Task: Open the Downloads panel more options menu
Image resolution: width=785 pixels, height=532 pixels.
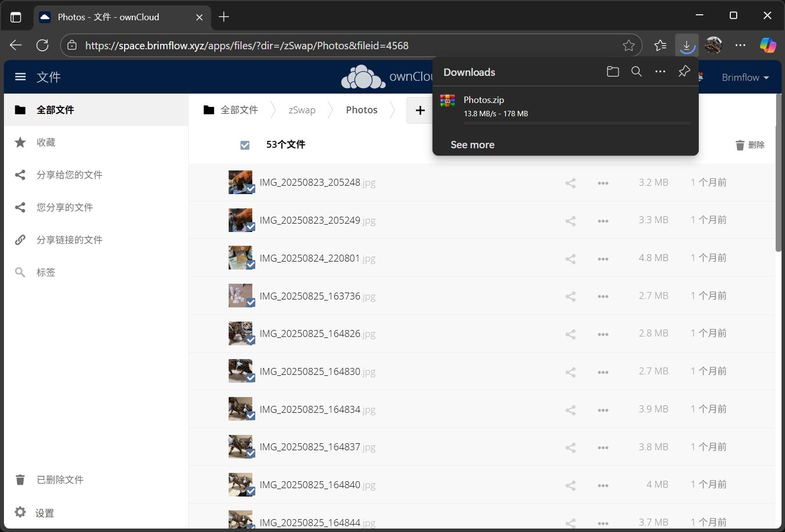Action: point(660,72)
